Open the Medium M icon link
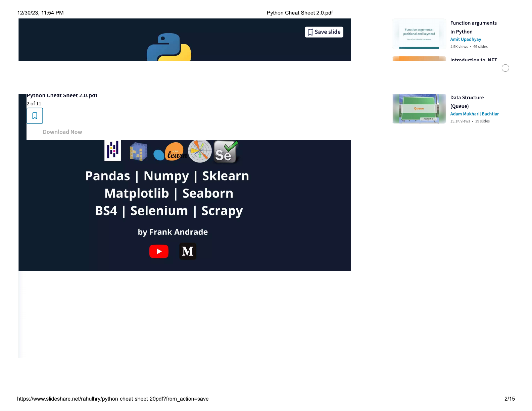The width and height of the screenshot is (532, 411). point(188,251)
